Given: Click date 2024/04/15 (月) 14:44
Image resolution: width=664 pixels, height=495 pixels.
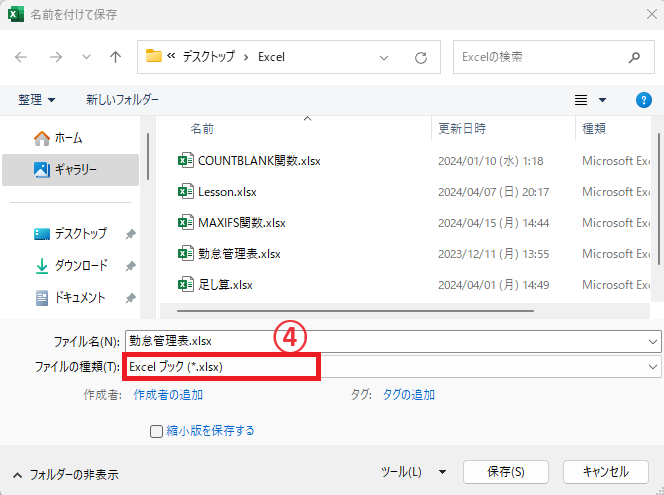Looking at the screenshot, I should click(493, 223).
